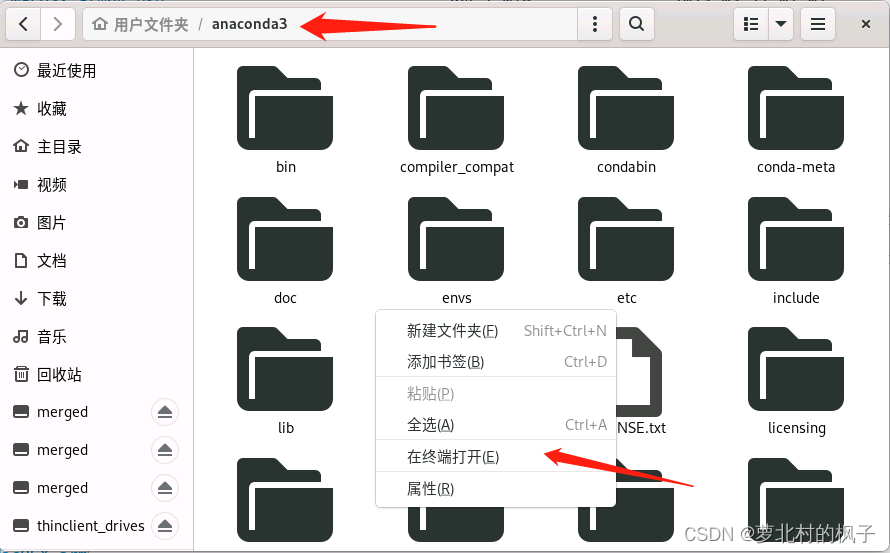Image resolution: width=890 pixels, height=553 pixels.
Task: Eject the second merged drive
Action: coord(165,450)
